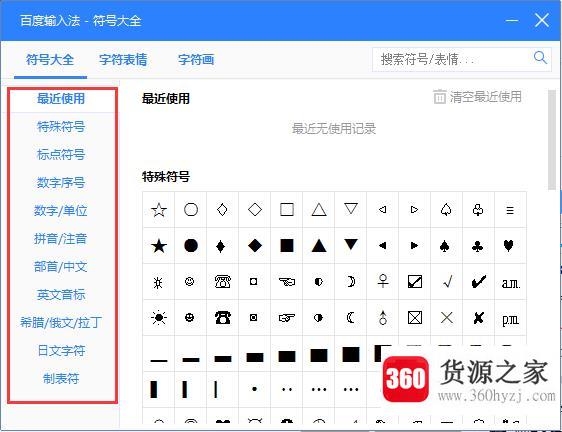Image resolution: width=562 pixels, height=432 pixels.
Task: Select 最近使用 in the sidebar
Action: (61, 98)
